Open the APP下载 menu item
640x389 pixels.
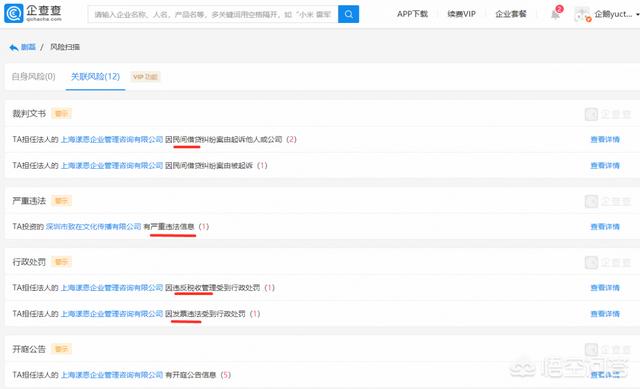[x=412, y=14]
